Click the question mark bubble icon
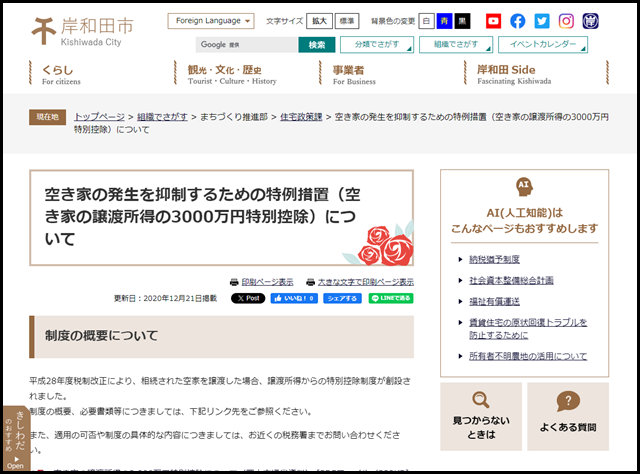 [x=568, y=401]
